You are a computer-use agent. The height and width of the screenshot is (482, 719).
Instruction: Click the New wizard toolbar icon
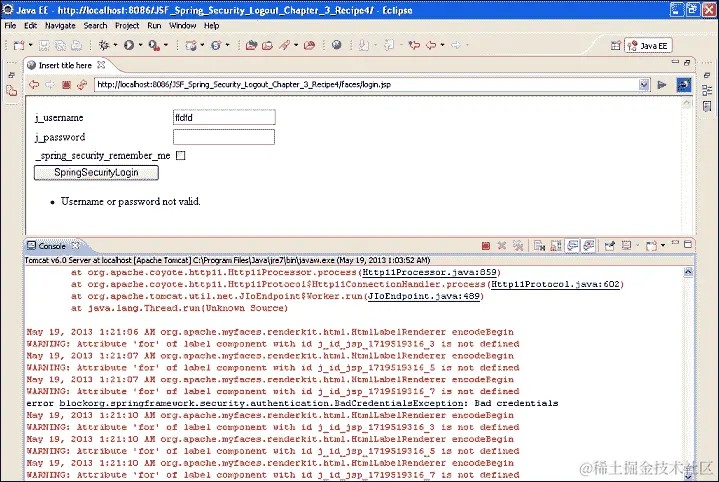19,45
